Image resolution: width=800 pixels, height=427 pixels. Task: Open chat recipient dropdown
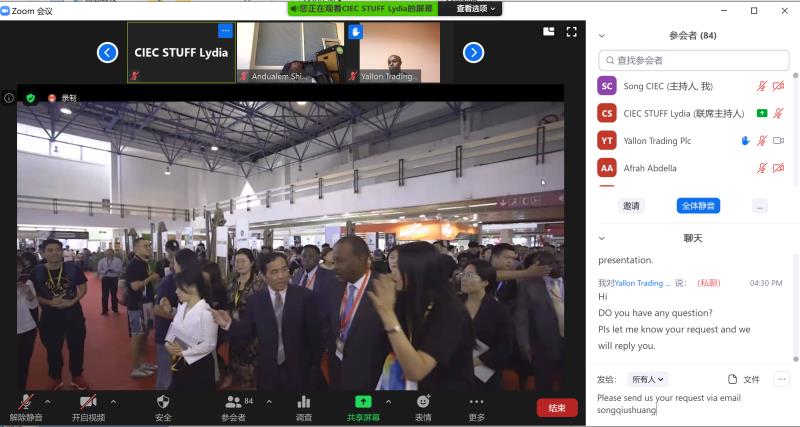click(x=647, y=380)
